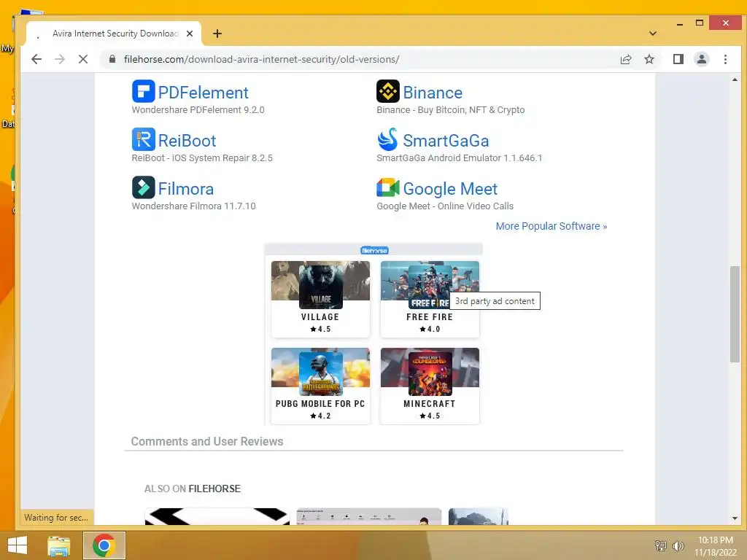Open the volume tray icon
Image resolution: width=747 pixels, height=560 pixels.
678,545
